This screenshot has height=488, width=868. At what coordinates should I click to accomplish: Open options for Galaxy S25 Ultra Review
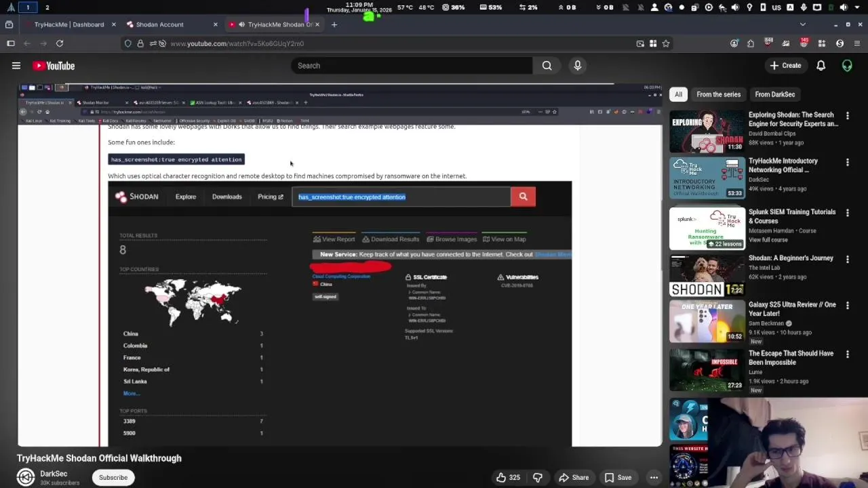coord(847,306)
